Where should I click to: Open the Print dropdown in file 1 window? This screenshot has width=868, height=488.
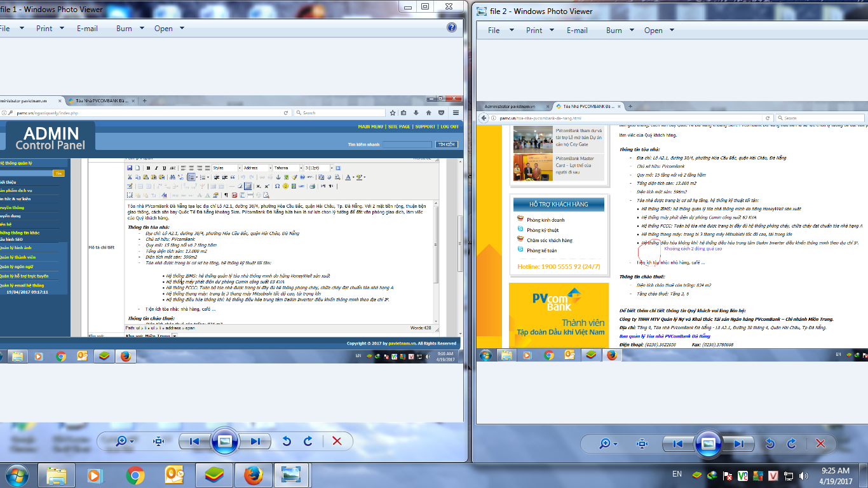tap(50, 28)
